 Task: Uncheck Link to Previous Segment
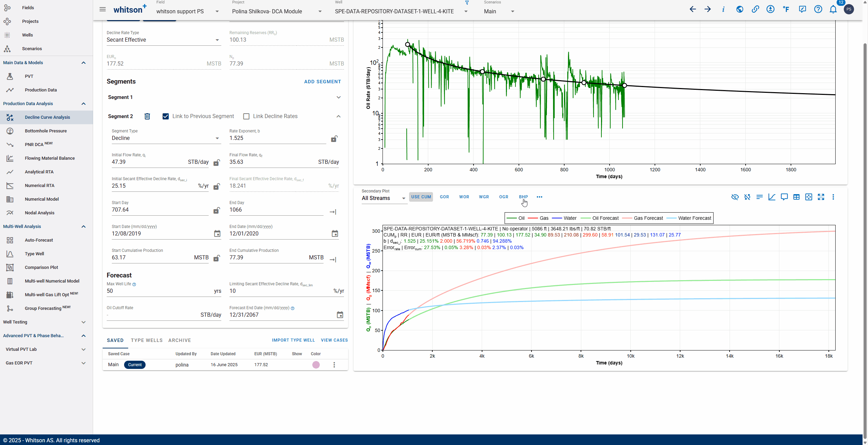tap(166, 116)
